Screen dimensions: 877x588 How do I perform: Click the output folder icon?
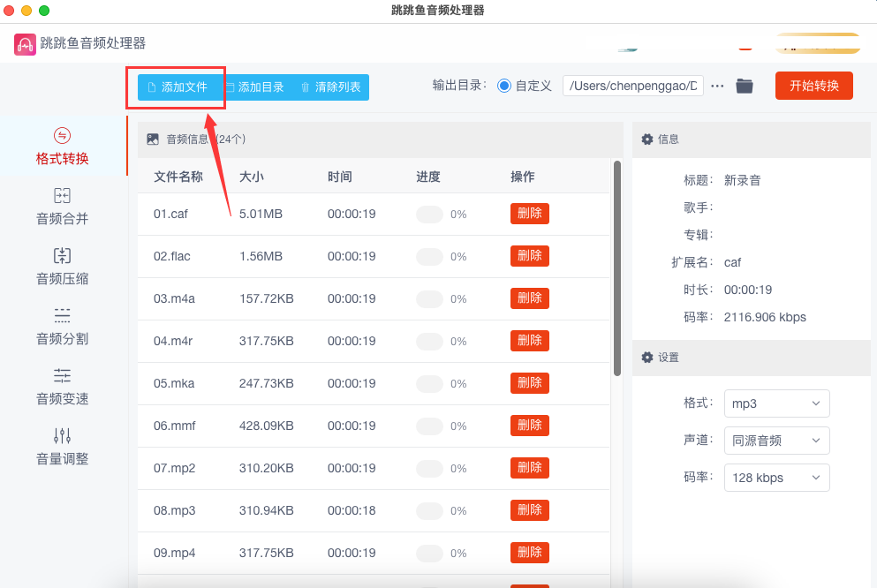745,86
